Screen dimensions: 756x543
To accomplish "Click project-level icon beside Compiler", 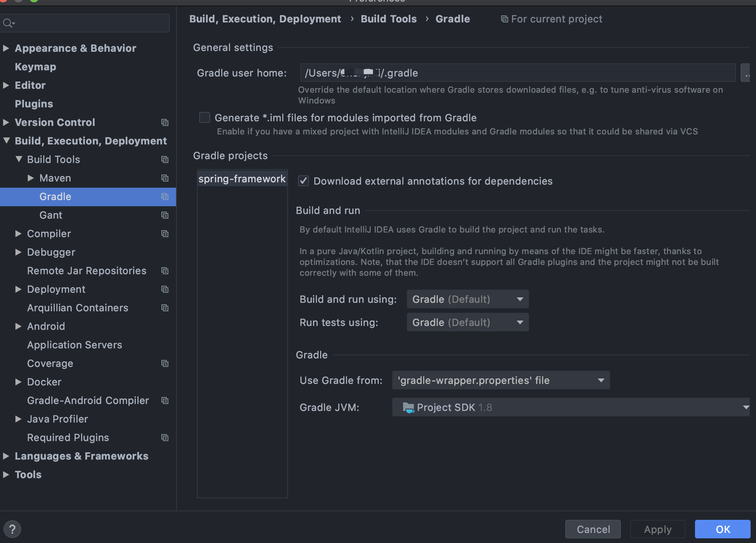I will click(x=165, y=234).
